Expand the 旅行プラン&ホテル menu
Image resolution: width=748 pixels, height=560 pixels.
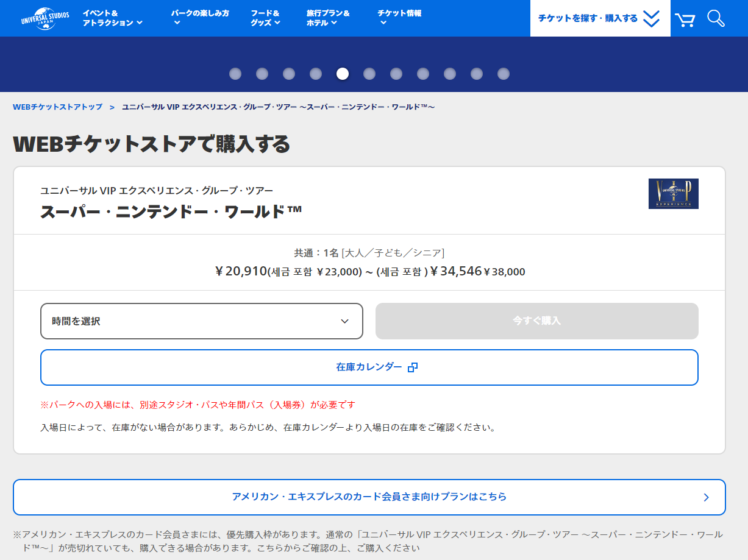coord(329,18)
